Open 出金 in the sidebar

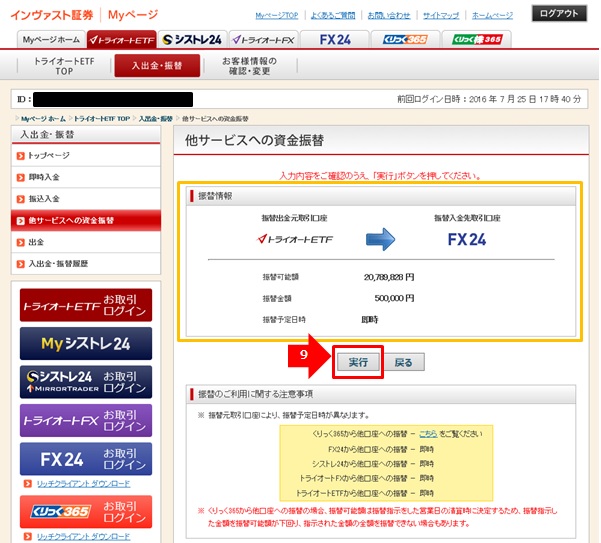86,242
